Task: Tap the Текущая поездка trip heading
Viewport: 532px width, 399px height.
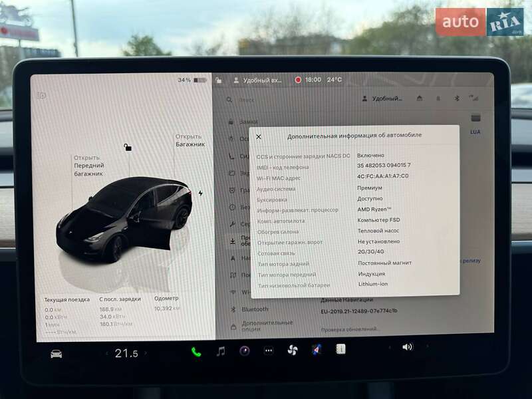Action: [x=67, y=300]
